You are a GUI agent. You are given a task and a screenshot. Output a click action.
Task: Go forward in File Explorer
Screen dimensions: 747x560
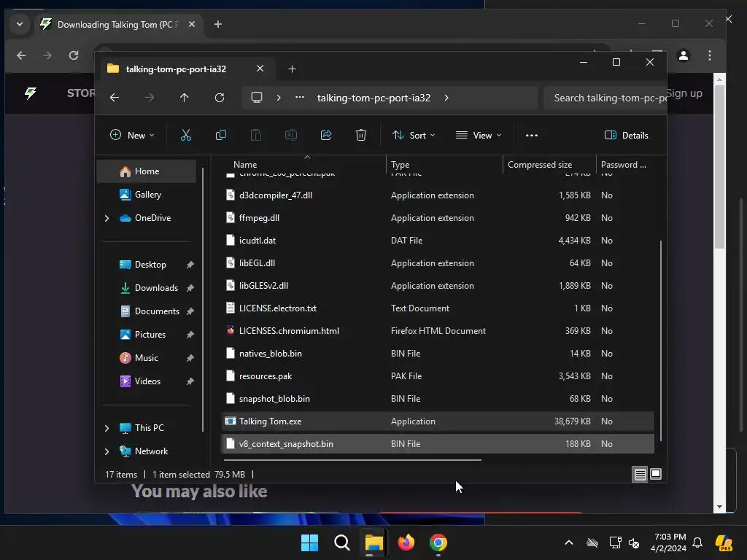[150, 98]
